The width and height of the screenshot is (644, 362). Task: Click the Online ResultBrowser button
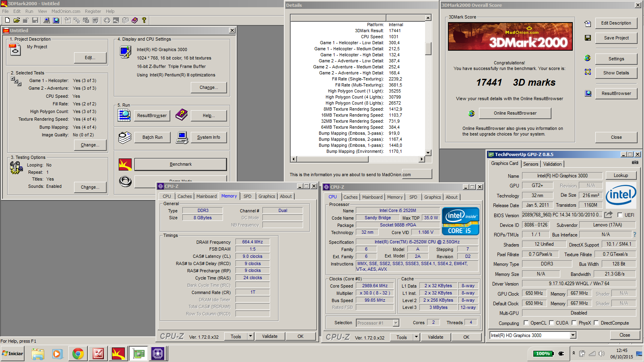[x=515, y=113]
